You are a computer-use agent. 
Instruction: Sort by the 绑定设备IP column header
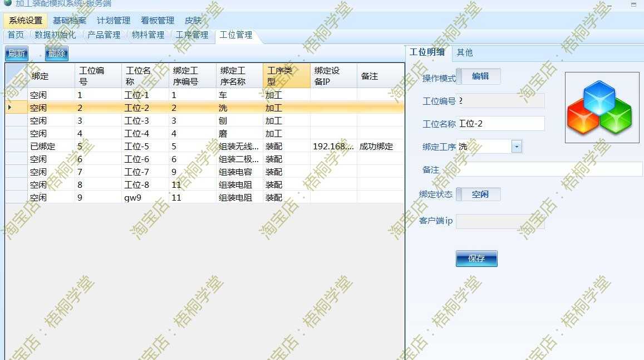click(333, 76)
